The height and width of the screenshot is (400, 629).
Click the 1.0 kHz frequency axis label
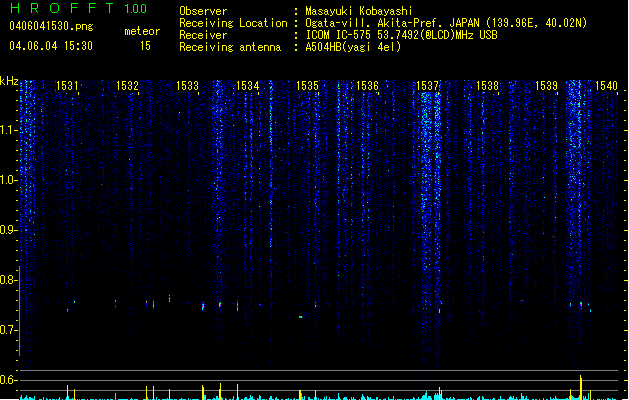tap(9, 180)
